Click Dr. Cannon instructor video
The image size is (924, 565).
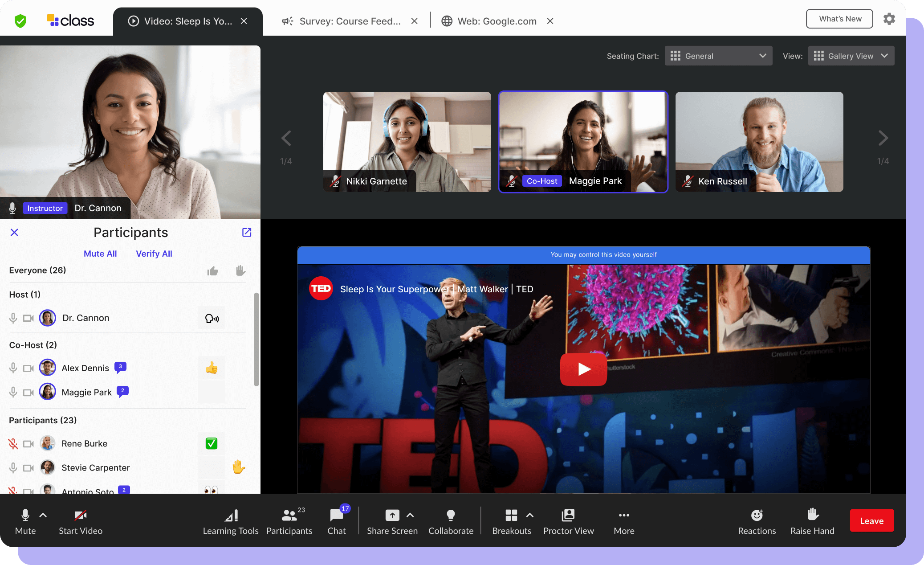(130, 132)
